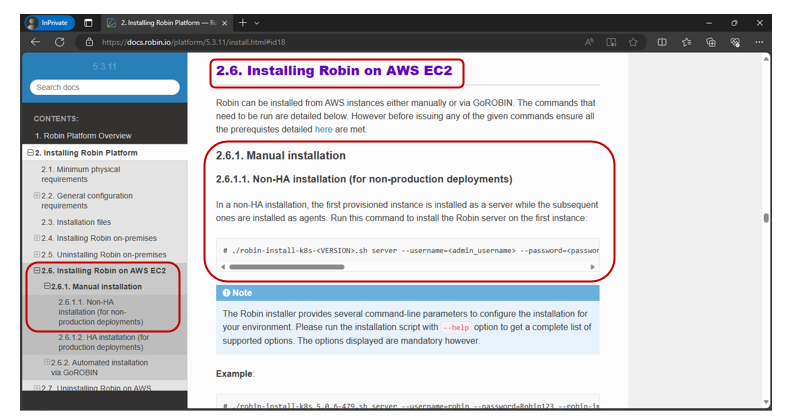
Task: Click the 2.6.1. Manual installation heading
Action: point(281,156)
